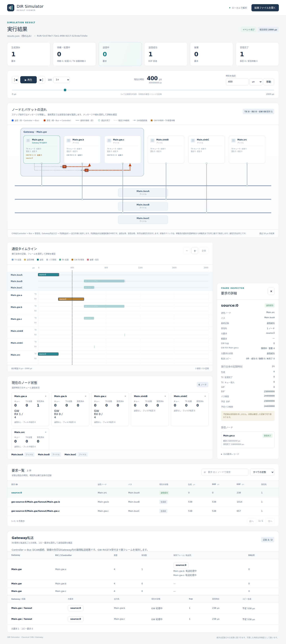Select the lower orange packet envelope heading to Main.gw.c
The image size is (286, 644).
pyautogui.click(x=87, y=170)
